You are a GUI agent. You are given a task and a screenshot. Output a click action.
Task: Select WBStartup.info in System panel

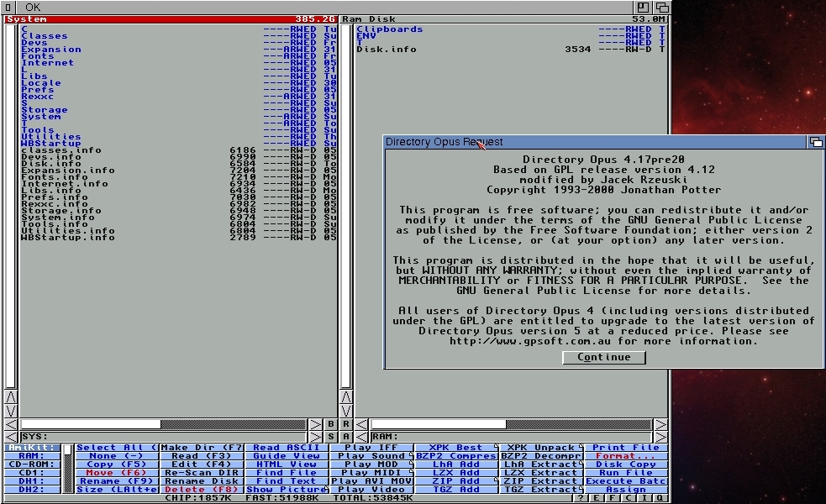(x=178, y=238)
